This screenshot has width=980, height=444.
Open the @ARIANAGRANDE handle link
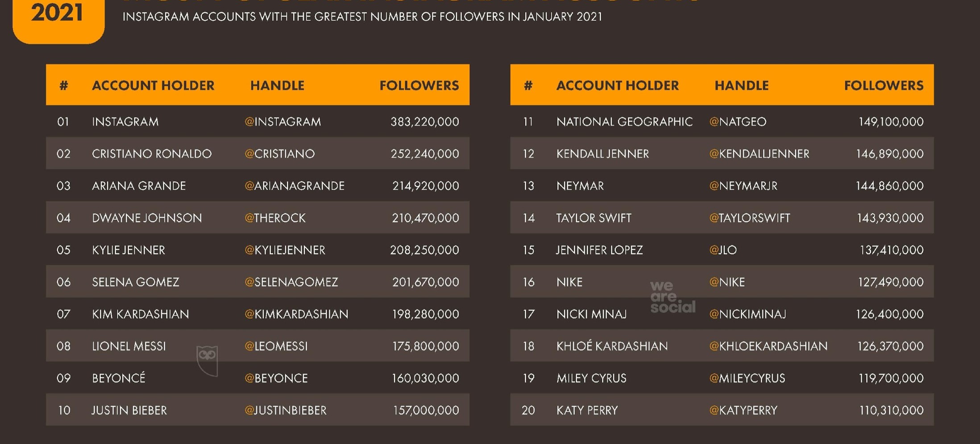(x=295, y=186)
